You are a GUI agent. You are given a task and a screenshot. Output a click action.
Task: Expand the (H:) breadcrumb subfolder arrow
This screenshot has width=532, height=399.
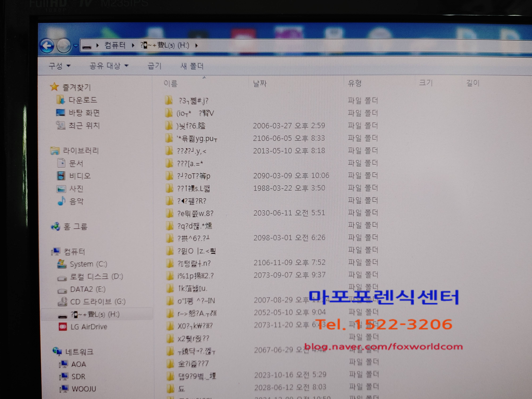(196, 45)
